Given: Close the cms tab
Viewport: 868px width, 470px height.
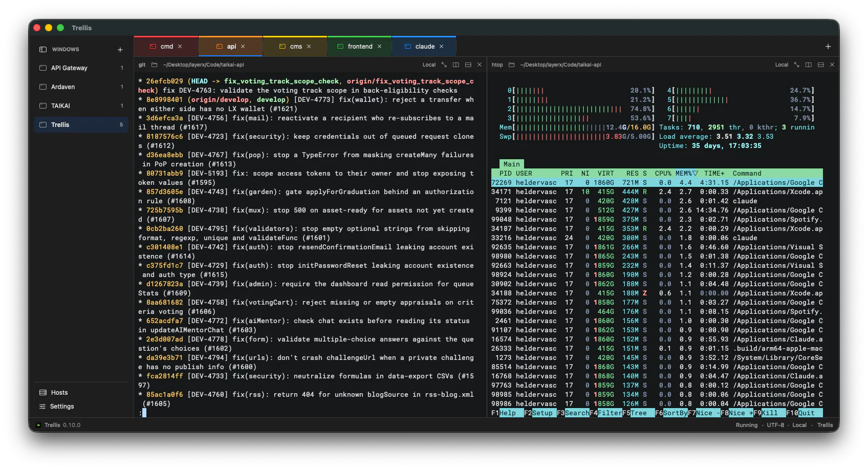Looking at the screenshot, I should [x=309, y=47].
